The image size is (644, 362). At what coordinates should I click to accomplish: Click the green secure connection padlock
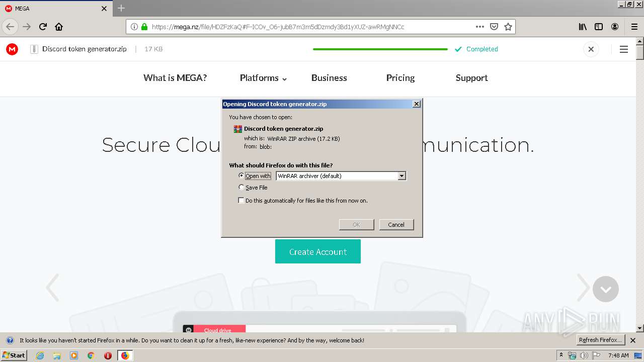point(144,27)
